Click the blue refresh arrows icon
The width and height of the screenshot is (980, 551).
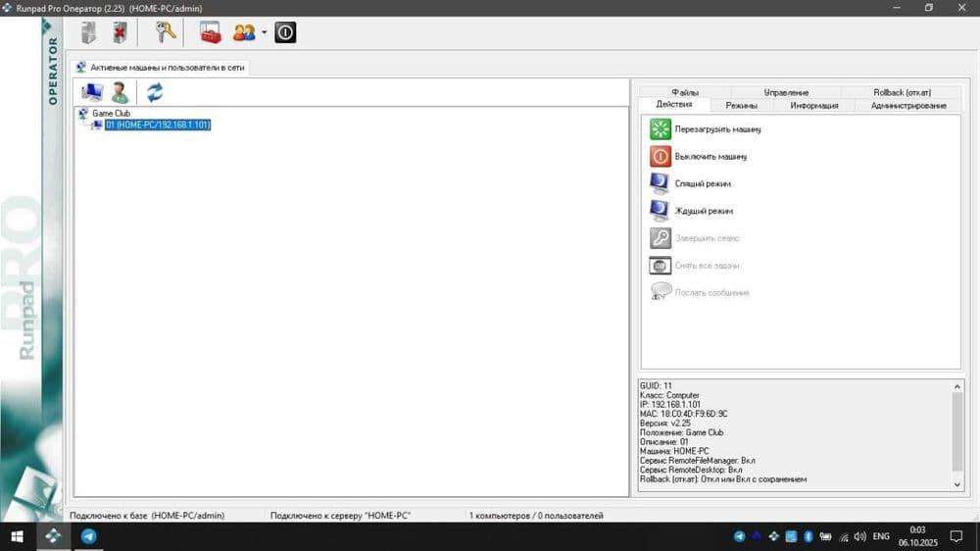point(155,92)
